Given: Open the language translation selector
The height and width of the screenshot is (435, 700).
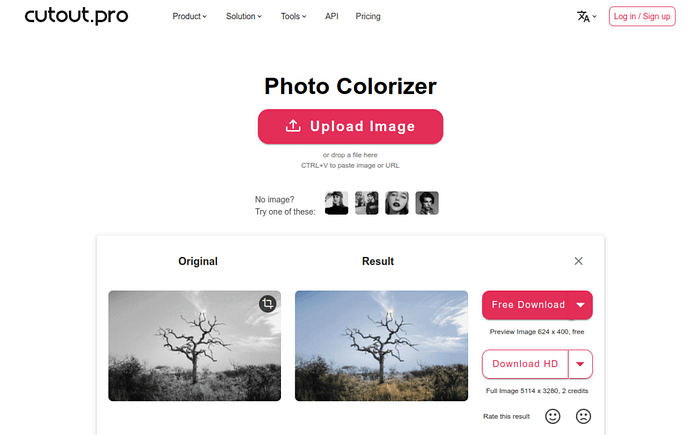Looking at the screenshot, I should point(587,17).
